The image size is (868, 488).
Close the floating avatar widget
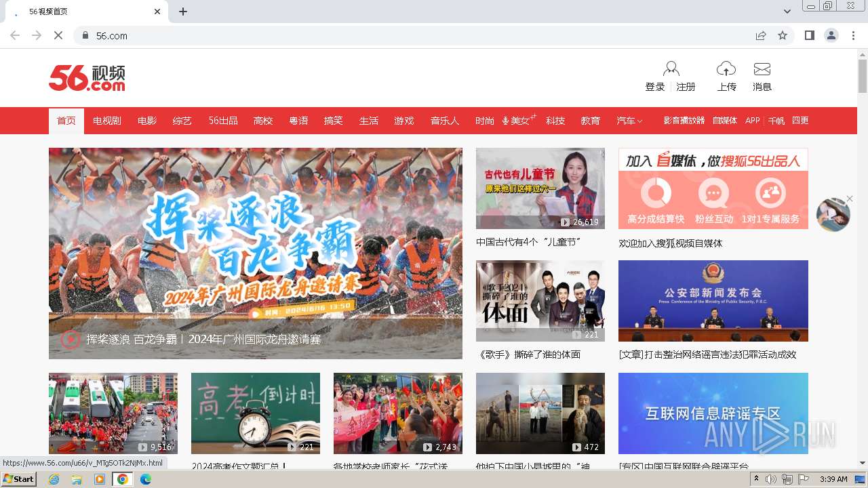[x=849, y=199]
